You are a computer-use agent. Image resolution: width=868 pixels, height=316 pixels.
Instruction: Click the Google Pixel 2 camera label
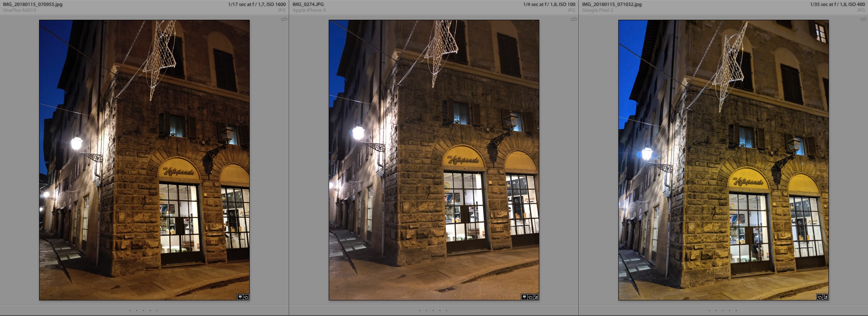[597, 10]
